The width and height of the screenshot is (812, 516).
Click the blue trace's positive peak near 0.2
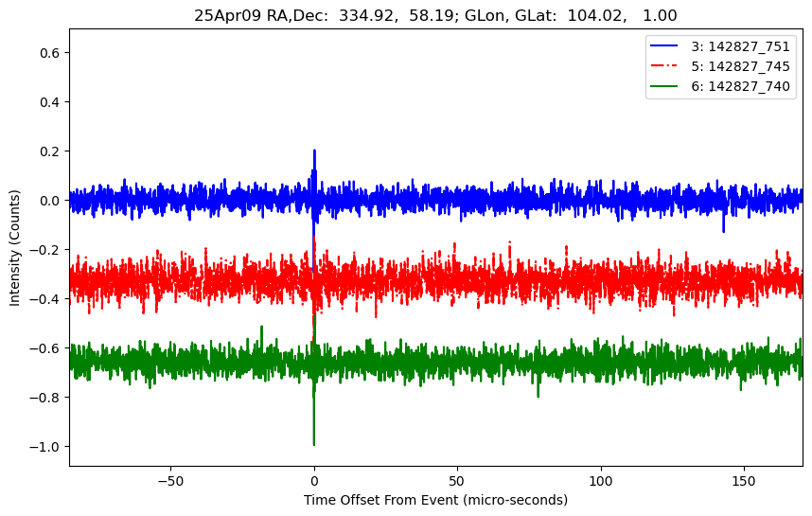click(x=314, y=151)
